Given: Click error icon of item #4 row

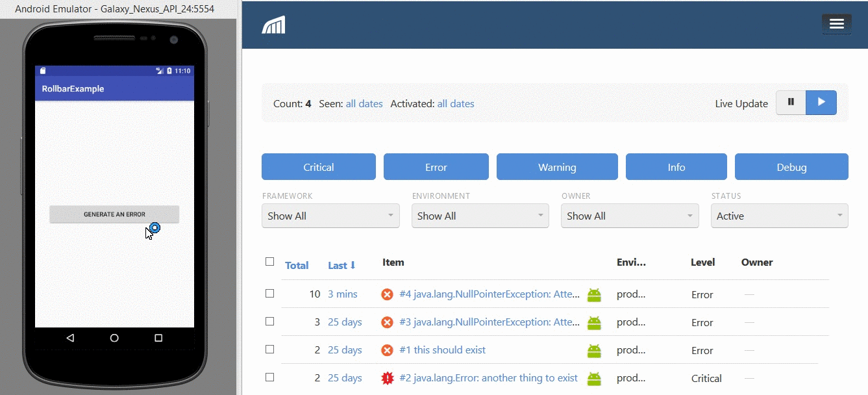Looking at the screenshot, I should (387, 294).
